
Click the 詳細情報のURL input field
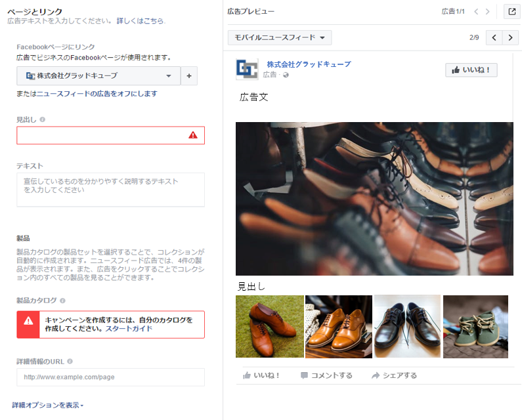(x=110, y=377)
